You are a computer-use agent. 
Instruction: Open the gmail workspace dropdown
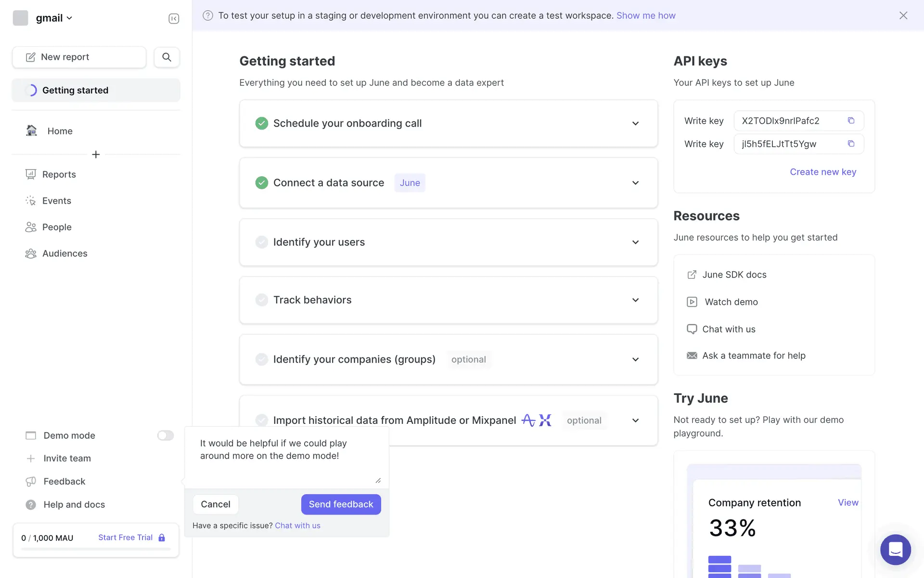pos(53,18)
